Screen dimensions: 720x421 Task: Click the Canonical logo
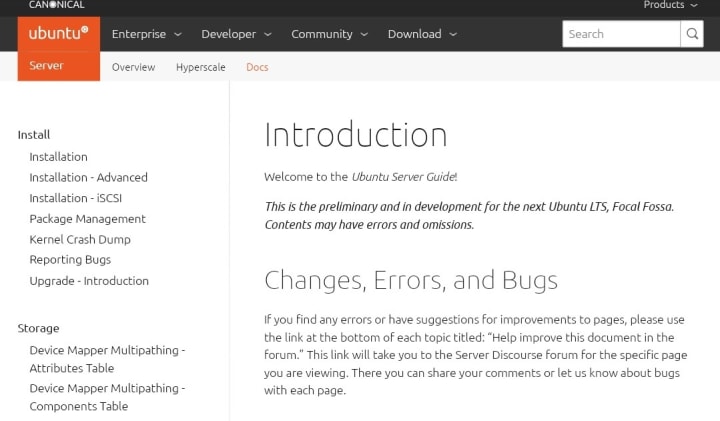point(56,5)
